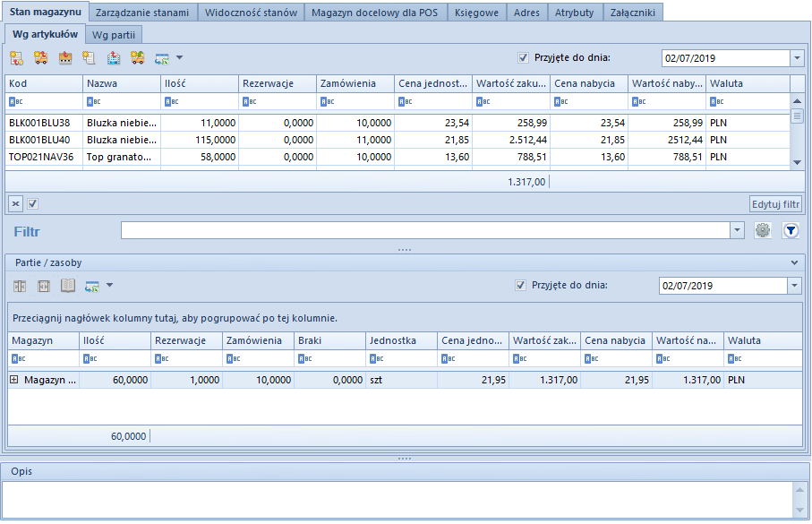The image size is (812, 524).
Task: Click the split icon with inward arrows in Partie / zasoby
Action: 20,286
